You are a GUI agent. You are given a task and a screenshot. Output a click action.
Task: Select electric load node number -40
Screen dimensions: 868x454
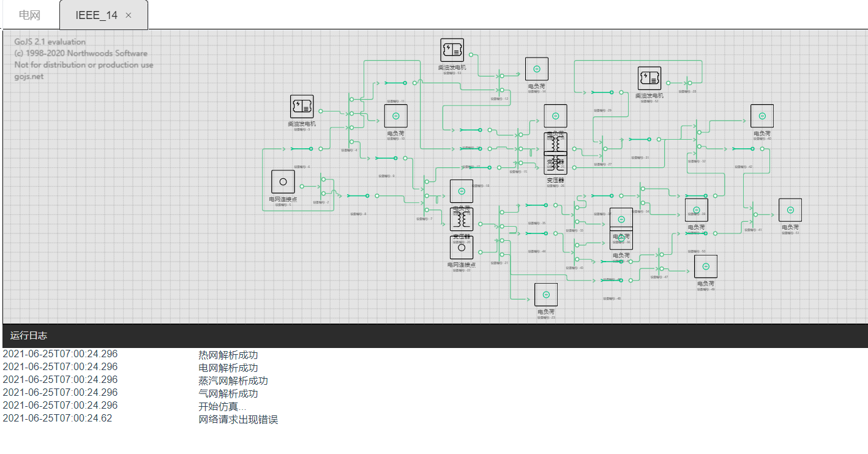click(762, 116)
